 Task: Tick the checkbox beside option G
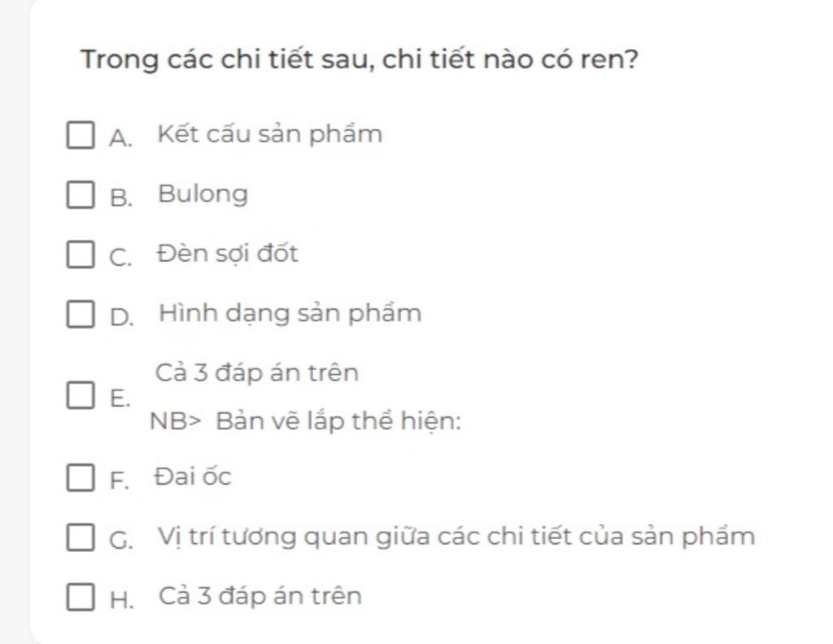click(80, 537)
